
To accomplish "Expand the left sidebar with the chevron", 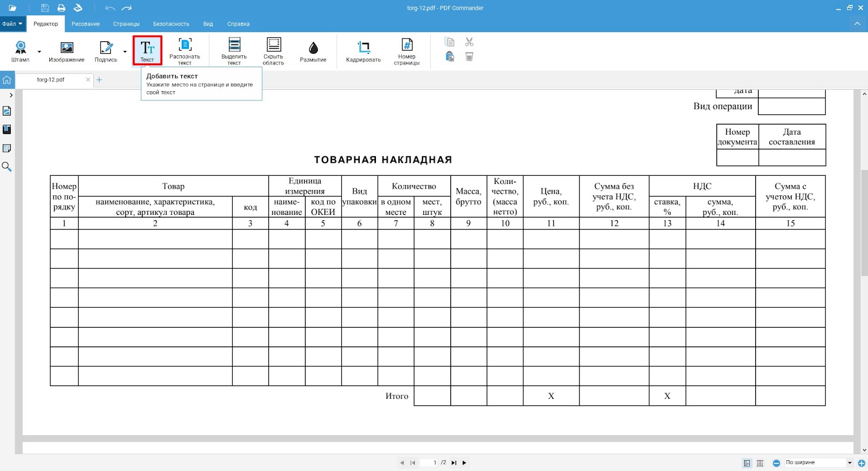I will [x=11, y=95].
